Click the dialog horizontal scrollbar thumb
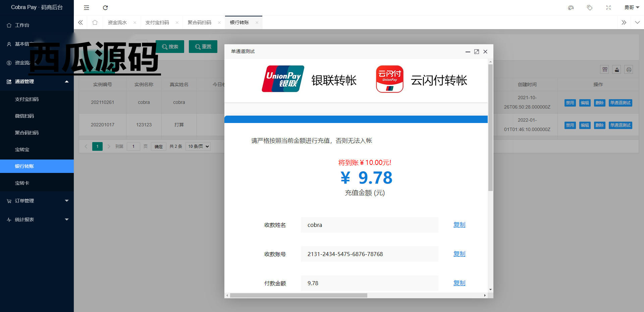This screenshot has height=312, width=644. (299, 296)
